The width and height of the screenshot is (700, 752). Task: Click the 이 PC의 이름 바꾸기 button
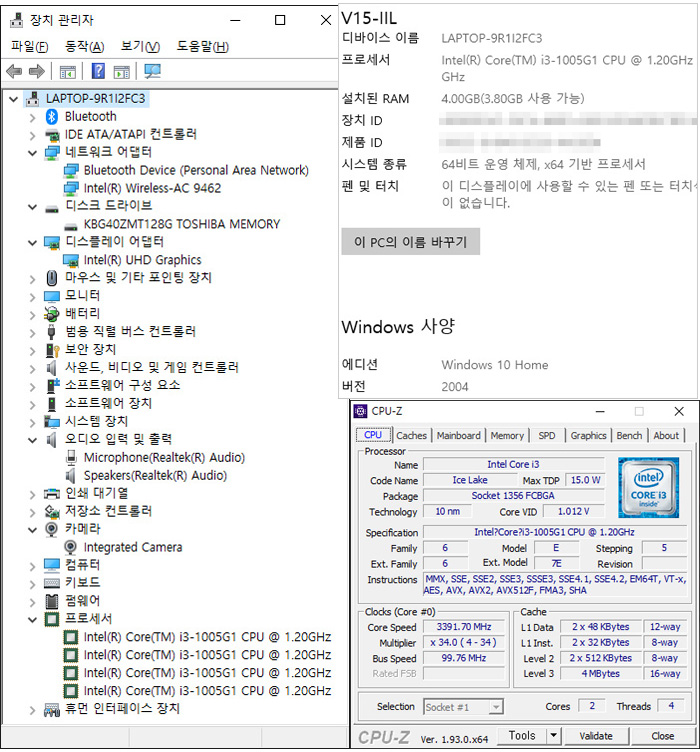coord(410,242)
